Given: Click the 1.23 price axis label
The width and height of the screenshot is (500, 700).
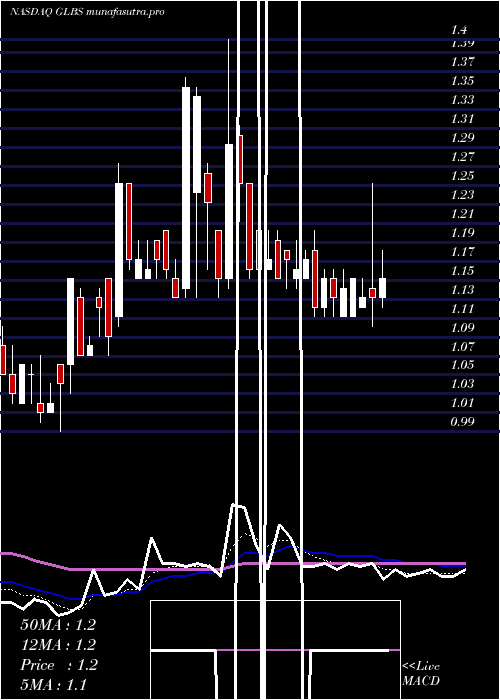Looking at the screenshot, I should click(x=462, y=195).
